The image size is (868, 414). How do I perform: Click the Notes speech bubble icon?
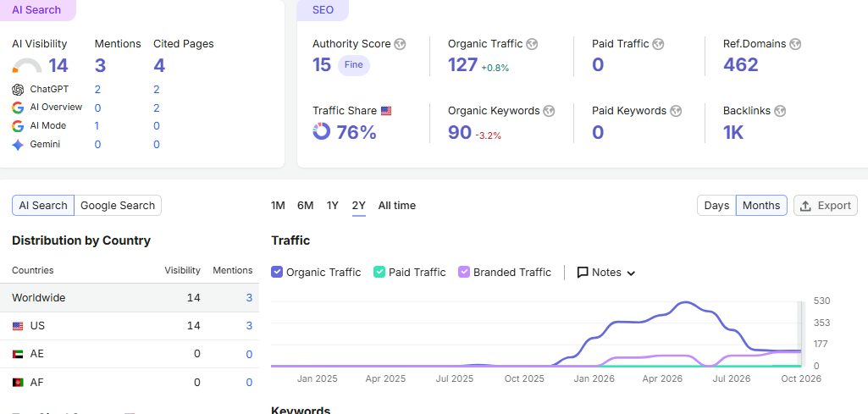(x=583, y=273)
